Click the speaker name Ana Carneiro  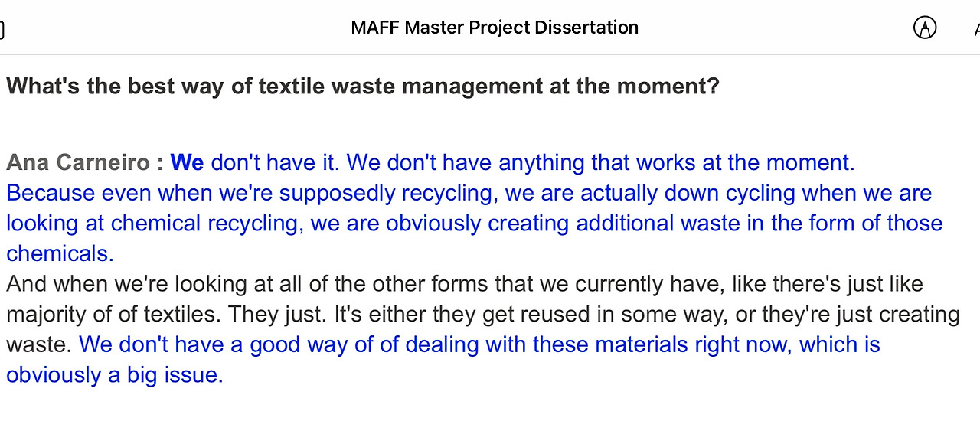[x=78, y=162]
